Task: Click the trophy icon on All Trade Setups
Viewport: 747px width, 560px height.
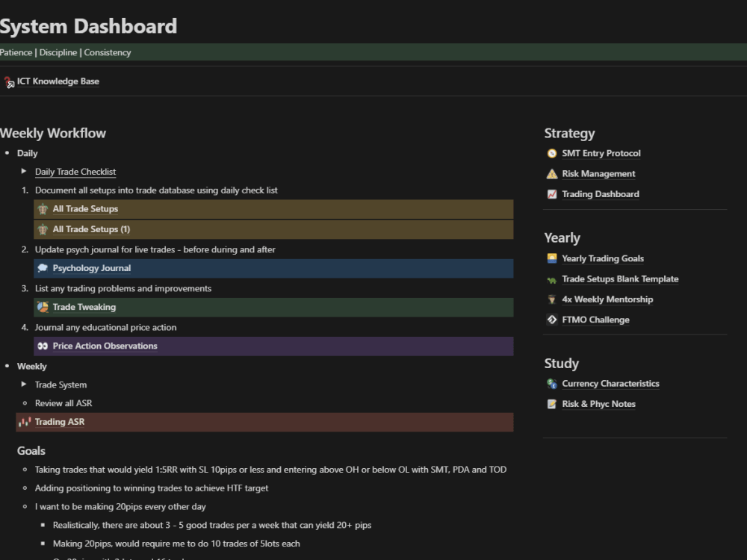Action: point(43,209)
